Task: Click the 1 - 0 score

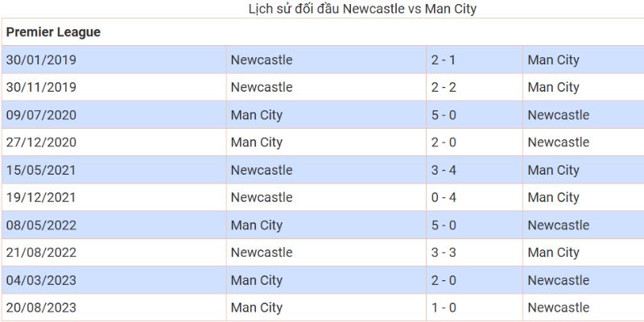Action: [x=444, y=308]
